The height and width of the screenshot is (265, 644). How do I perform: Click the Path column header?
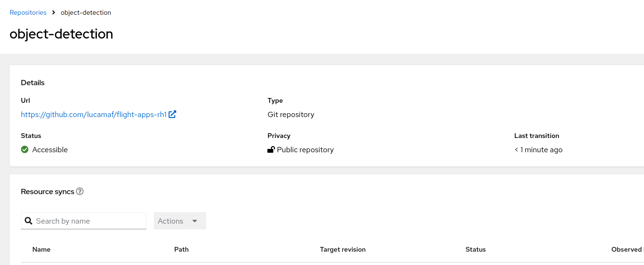click(181, 249)
